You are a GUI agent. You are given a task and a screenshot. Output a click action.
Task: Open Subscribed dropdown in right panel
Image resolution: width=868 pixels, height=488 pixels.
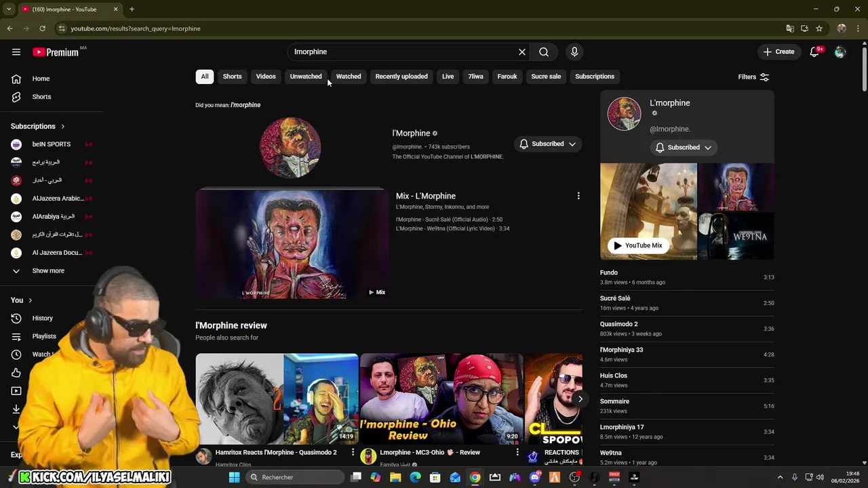(684, 147)
